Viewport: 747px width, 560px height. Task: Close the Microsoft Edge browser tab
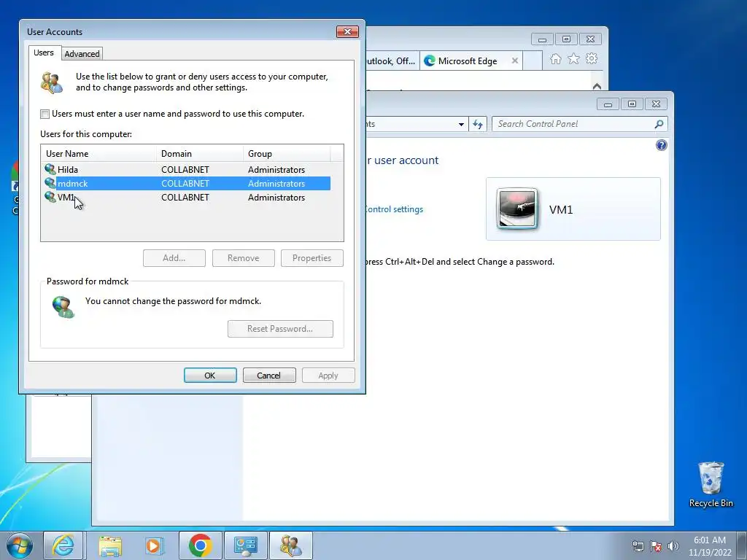(514, 61)
